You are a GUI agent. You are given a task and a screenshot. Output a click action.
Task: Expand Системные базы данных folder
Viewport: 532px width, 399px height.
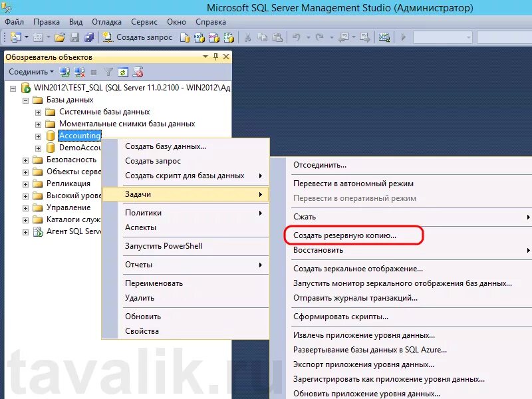point(38,112)
